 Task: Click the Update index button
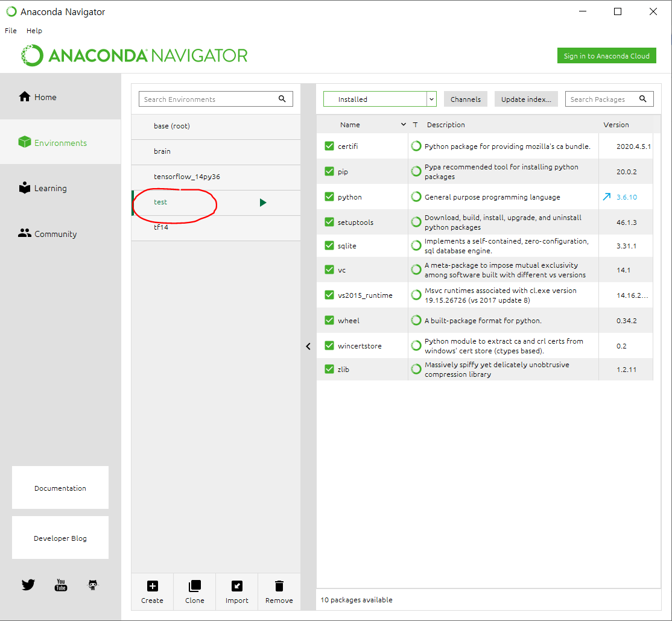point(526,99)
